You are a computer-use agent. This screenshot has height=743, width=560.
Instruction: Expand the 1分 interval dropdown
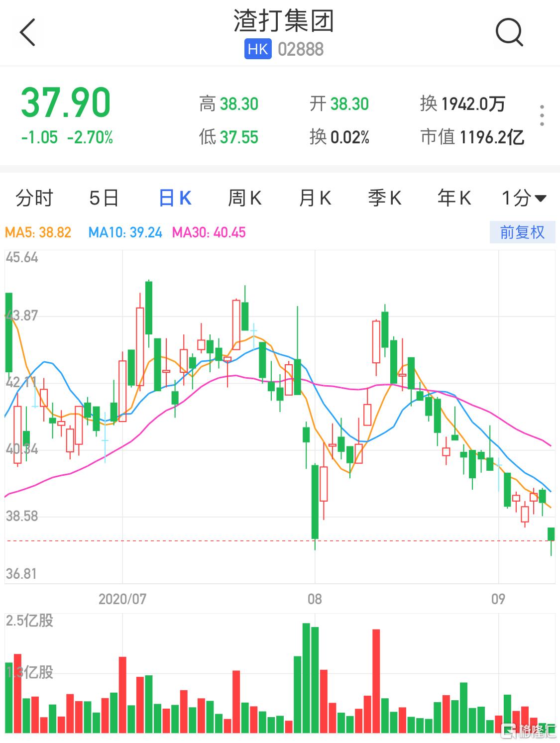click(x=524, y=198)
